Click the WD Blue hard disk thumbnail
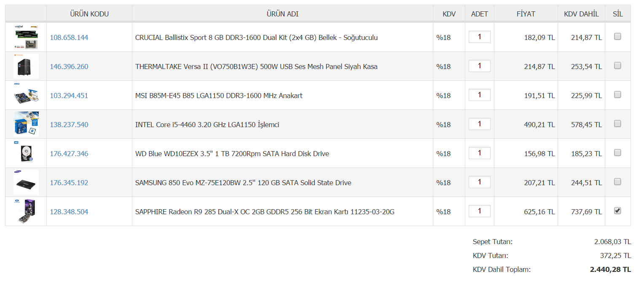This screenshot has width=644, height=282. (x=26, y=153)
